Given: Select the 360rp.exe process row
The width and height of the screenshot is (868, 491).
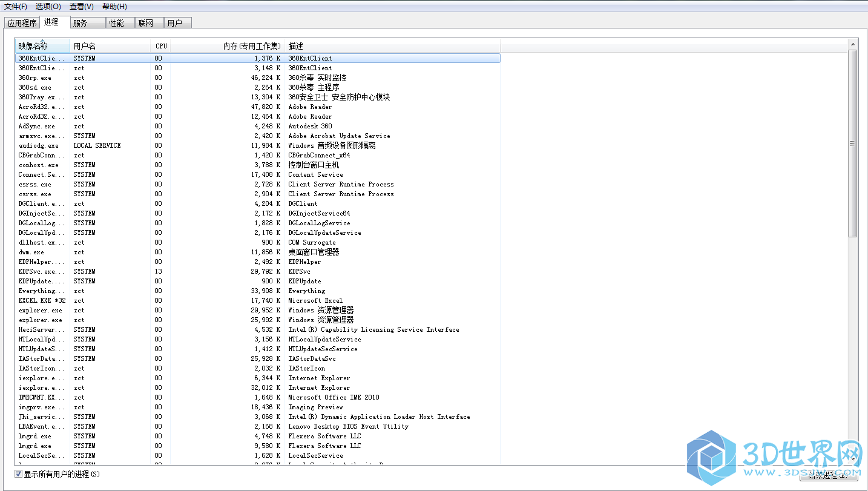Looking at the screenshot, I should tap(258, 77).
